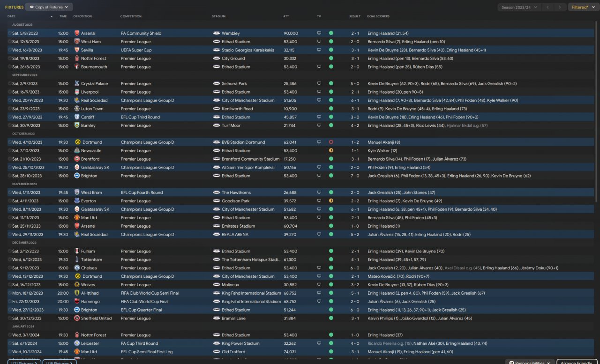Open the UEFA Super Cup competition link
The height and width of the screenshot is (364, 600).
pos(136,50)
